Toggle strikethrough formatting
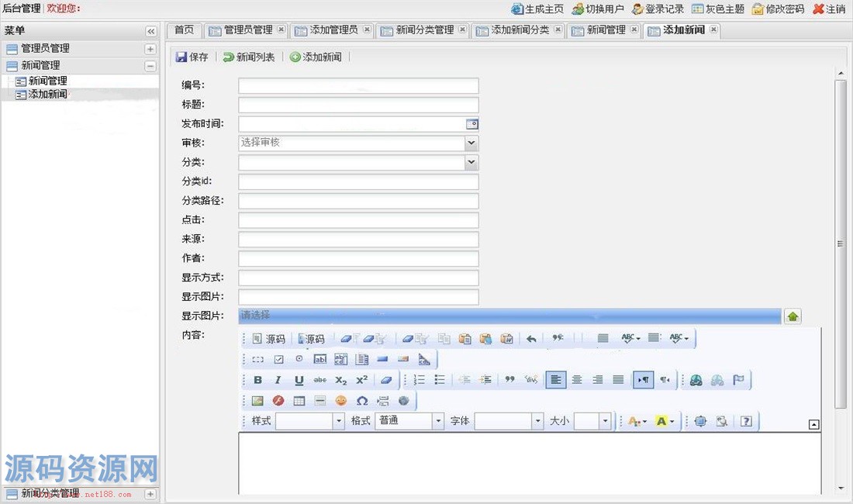Screen dimensions: 853x504 click(x=319, y=380)
